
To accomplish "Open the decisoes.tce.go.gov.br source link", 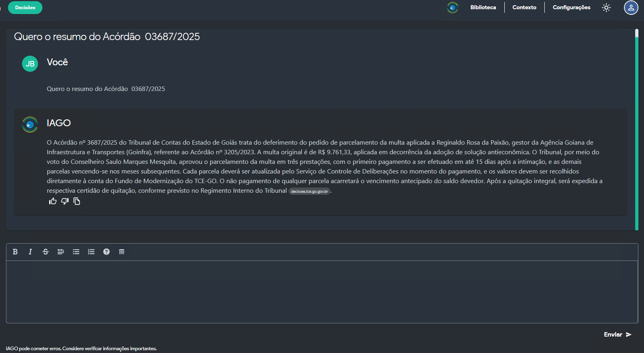I will (309, 192).
